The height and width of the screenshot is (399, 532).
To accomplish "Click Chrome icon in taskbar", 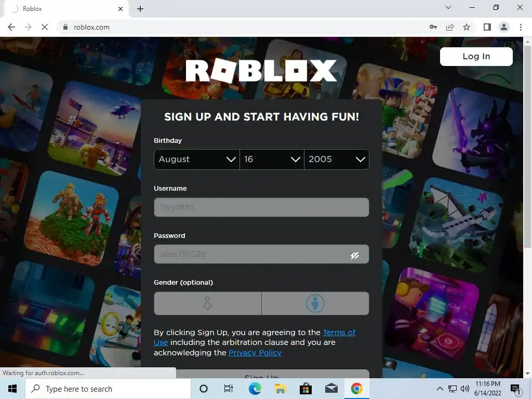I will (356, 389).
